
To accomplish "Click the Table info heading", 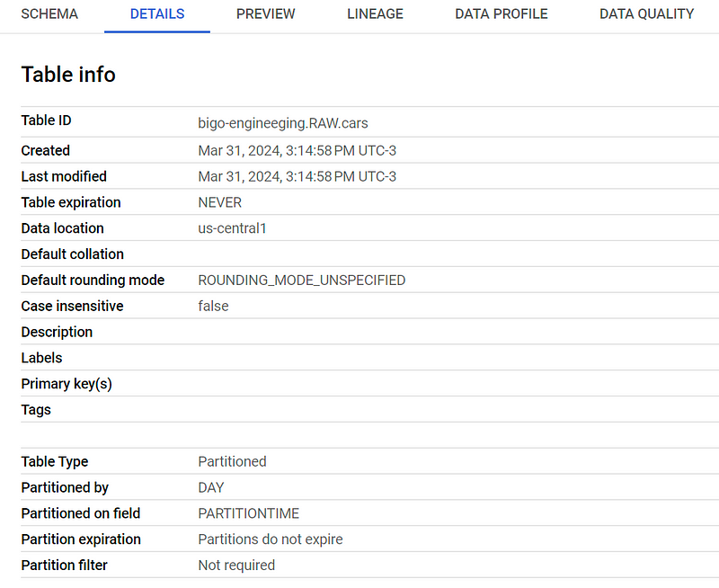I will click(68, 75).
